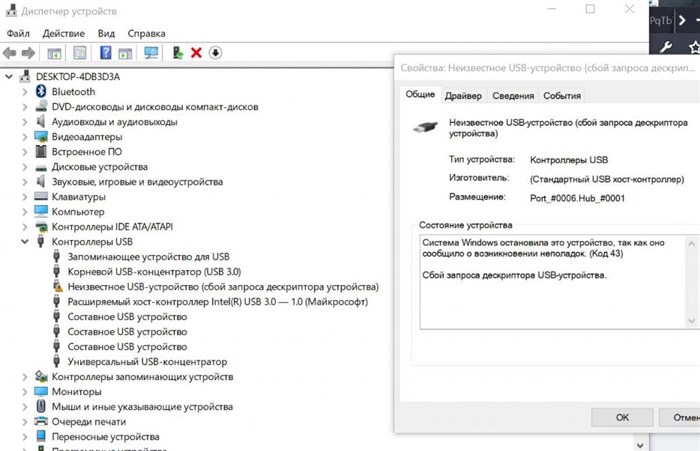Viewport: 700px width, 451px height.
Task: Click the device status scrollbar down arrow
Action: [x=692, y=321]
